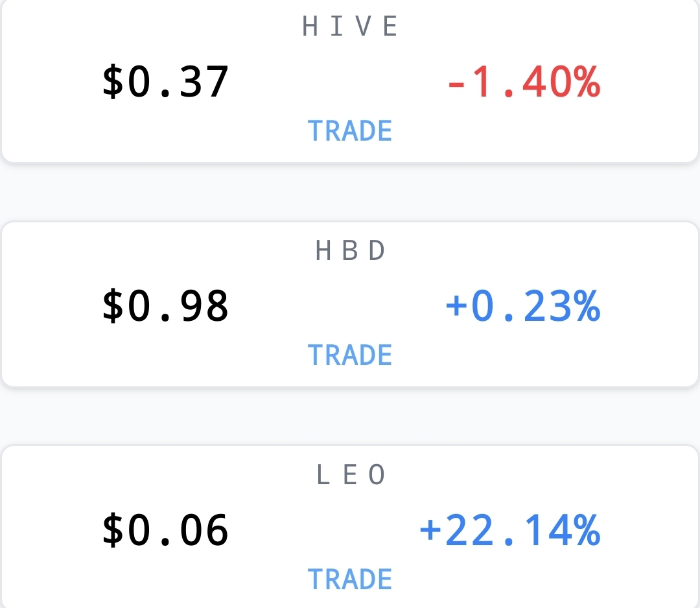Select the HIVE token title

tap(350, 26)
